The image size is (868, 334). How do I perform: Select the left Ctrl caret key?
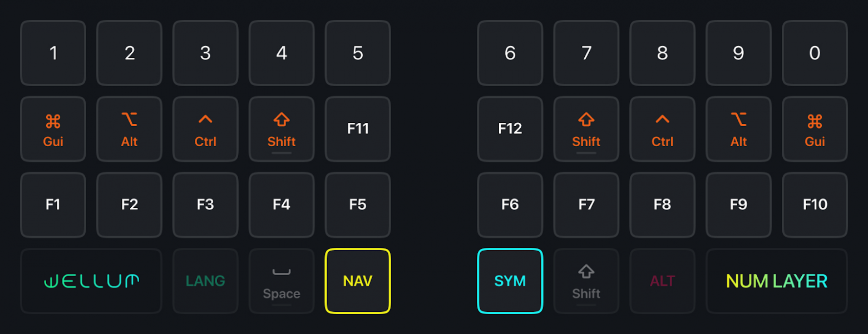pyautogui.click(x=205, y=129)
